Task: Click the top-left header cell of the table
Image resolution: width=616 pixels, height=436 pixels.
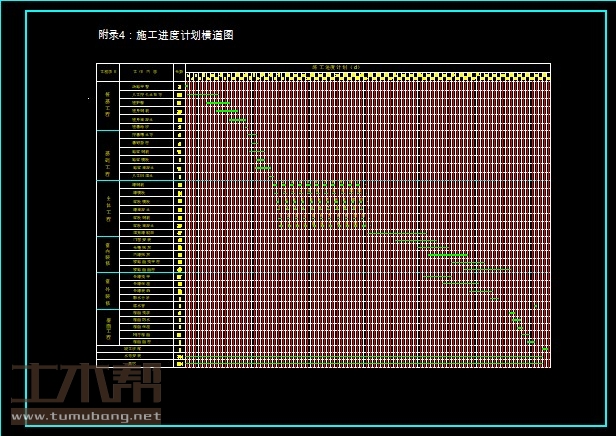Action: 108,72
